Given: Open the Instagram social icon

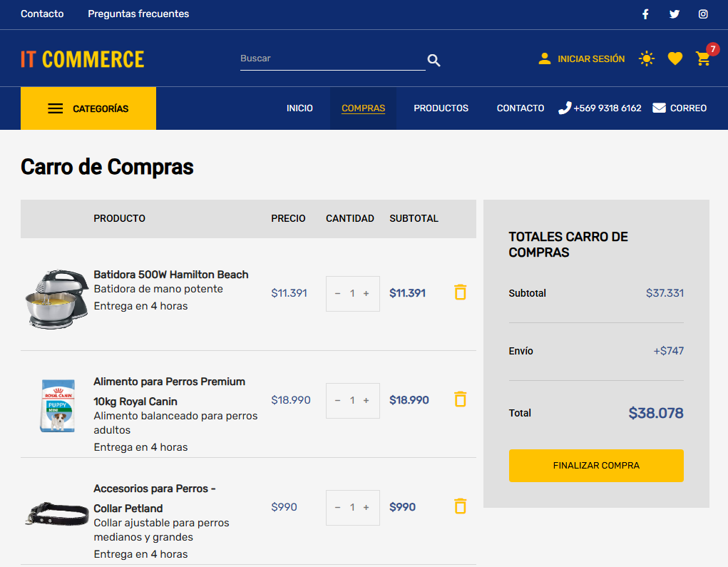Looking at the screenshot, I should 703,14.
